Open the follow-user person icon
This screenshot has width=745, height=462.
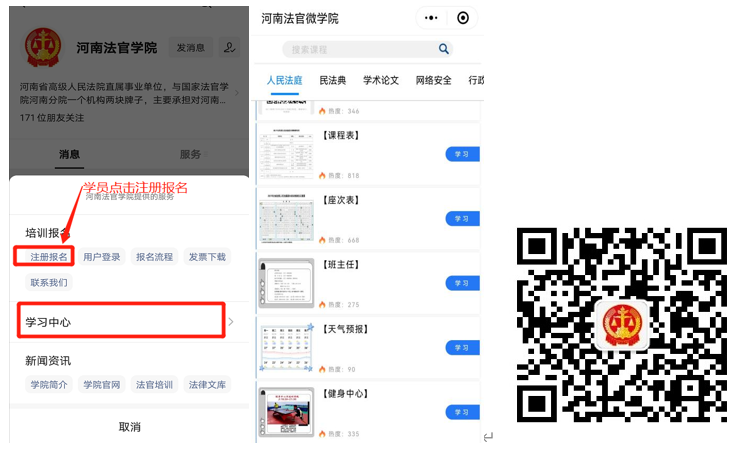click(x=229, y=48)
